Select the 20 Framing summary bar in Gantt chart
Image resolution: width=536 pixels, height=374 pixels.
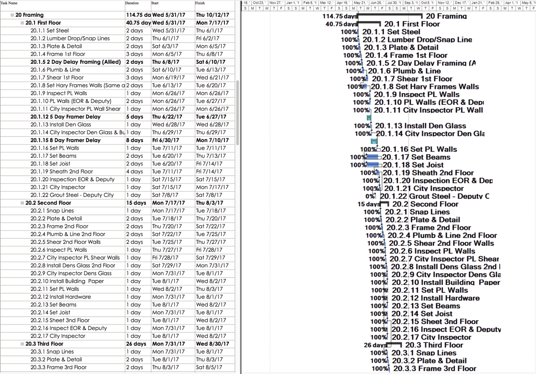(x=390, y=15)
